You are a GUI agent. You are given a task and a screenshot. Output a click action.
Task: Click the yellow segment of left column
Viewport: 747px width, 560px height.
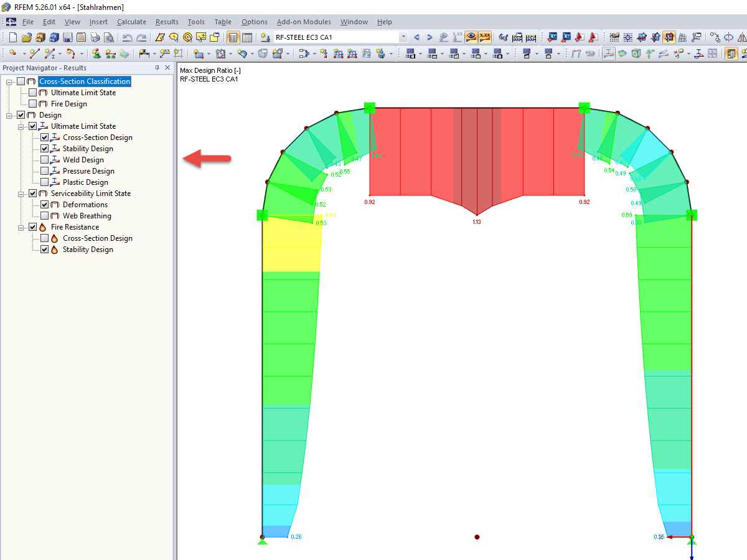click(291, 244)
